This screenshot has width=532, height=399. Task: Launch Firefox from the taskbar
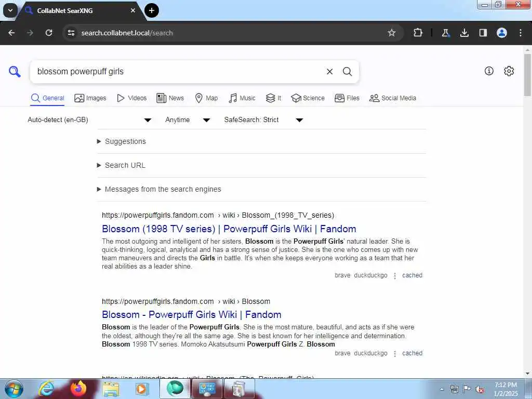click(x=79, y=389)
